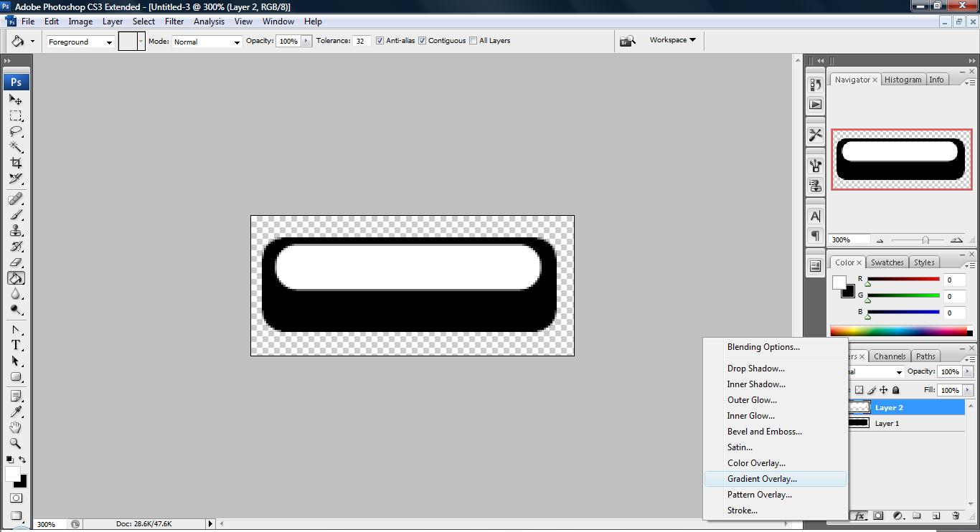Select the Crop tool

tap(16, 163)
